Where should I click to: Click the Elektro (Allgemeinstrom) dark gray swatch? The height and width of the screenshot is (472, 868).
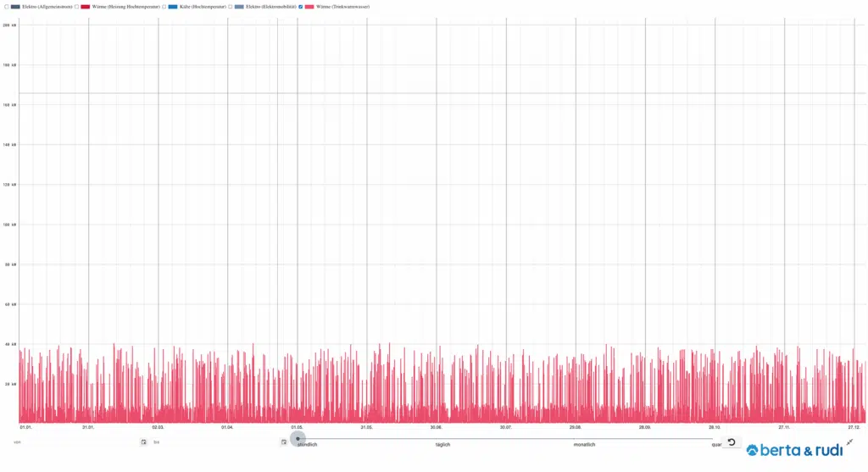coord(15,7)
